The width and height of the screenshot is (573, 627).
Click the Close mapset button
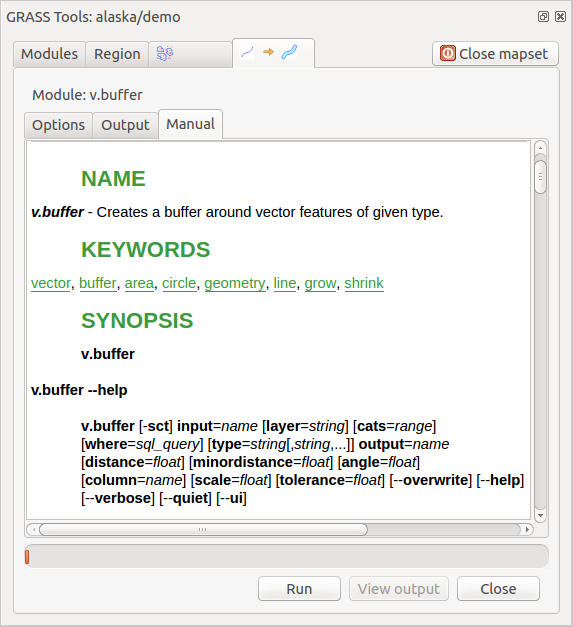point(495,54)
